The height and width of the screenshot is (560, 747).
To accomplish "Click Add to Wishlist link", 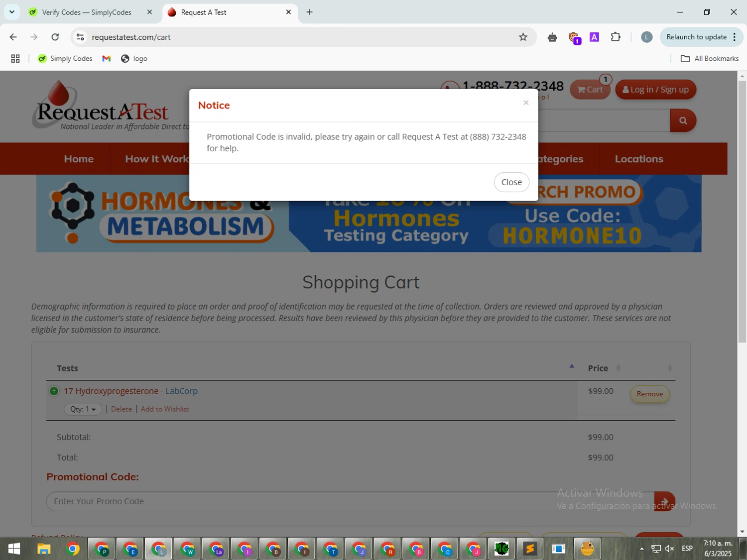I will coord(165,409).
